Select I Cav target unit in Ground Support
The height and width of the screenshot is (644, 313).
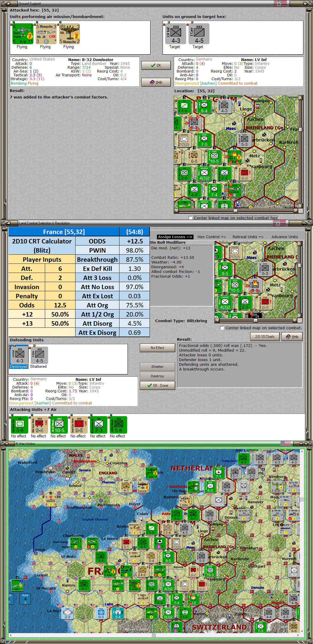tap(199, 34)
